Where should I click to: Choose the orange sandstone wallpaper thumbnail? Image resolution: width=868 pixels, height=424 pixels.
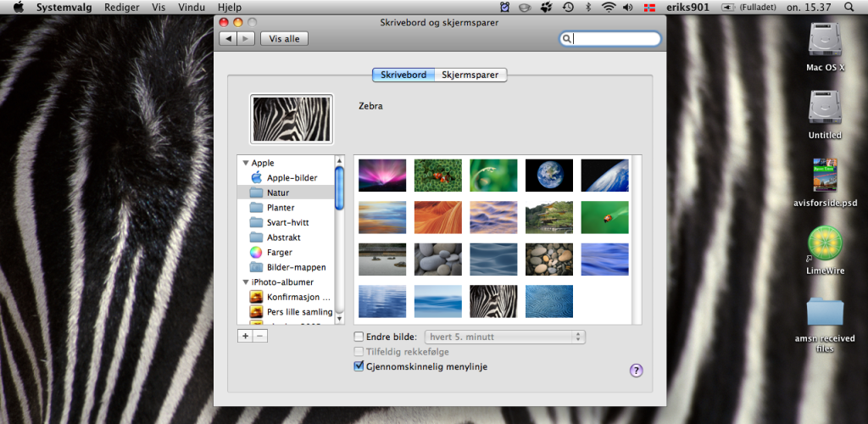click(x=438, y=218)
